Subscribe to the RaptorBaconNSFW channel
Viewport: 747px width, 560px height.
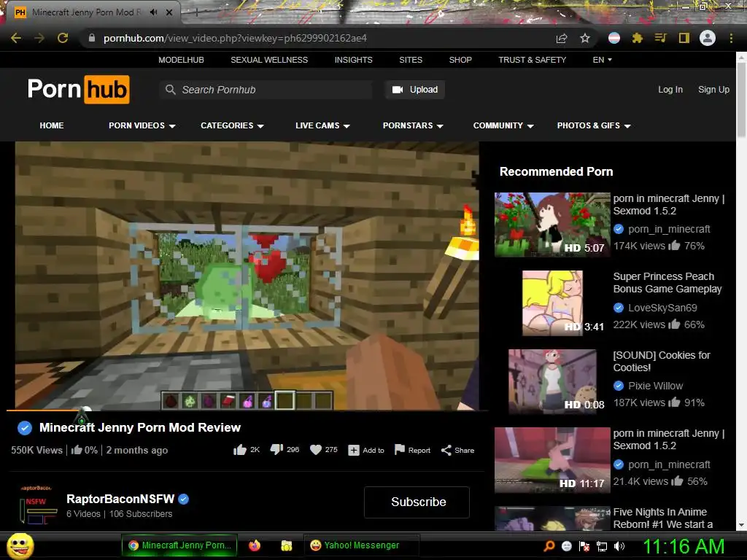417,502
